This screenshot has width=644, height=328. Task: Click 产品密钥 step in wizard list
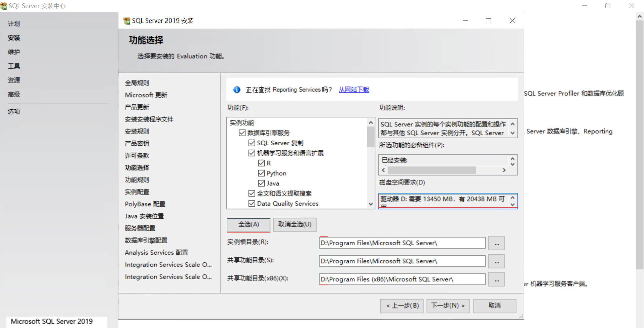click(137, 143)
